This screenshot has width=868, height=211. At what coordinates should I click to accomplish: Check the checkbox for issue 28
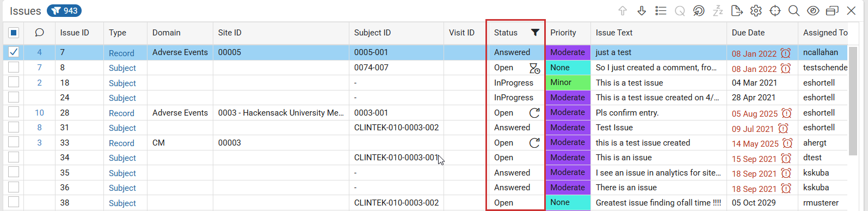click(x=14, y=112)
